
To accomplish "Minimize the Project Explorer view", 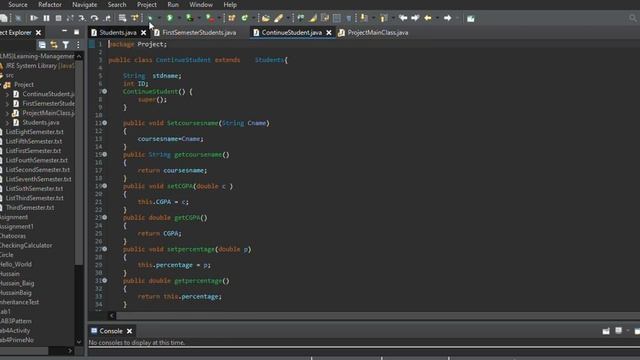I will pos(64,31).
